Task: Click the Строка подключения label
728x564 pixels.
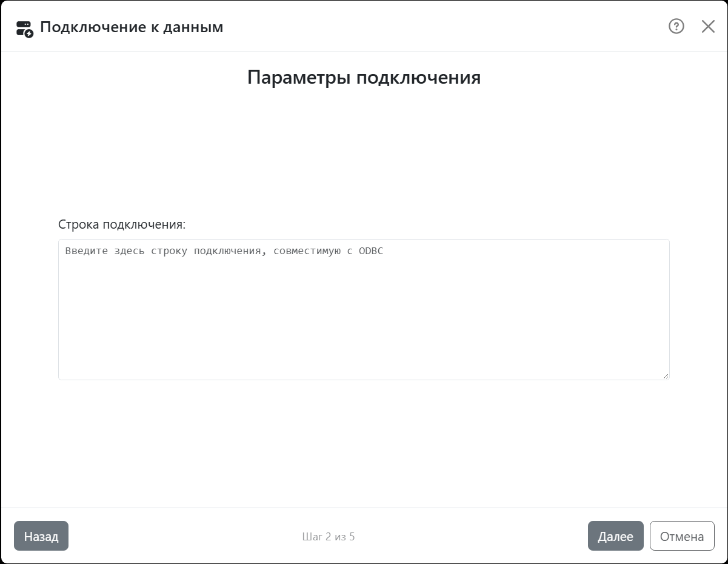Action: 122,224
